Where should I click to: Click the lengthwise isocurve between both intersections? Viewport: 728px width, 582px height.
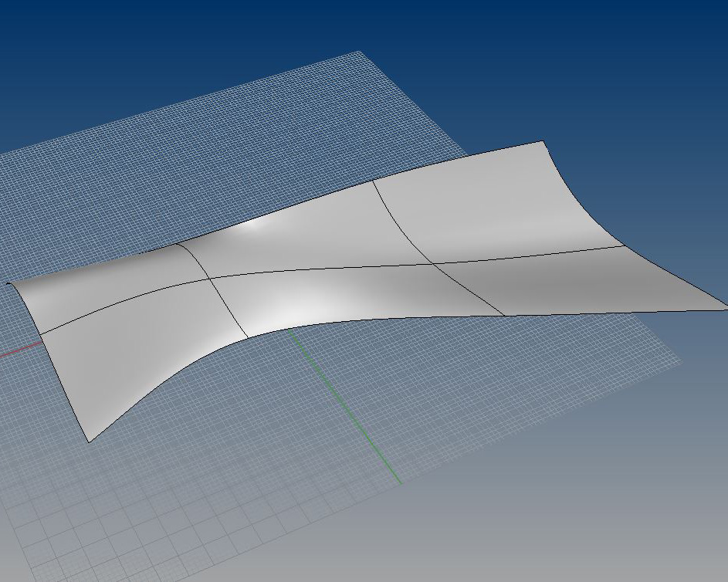pos(324,269)
